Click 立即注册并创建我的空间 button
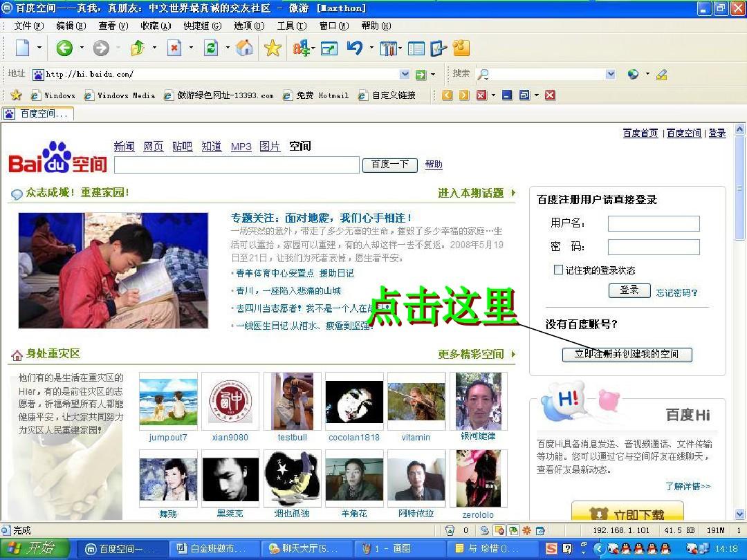The height and width of the screenshot is (560, 747). [627, 354]
